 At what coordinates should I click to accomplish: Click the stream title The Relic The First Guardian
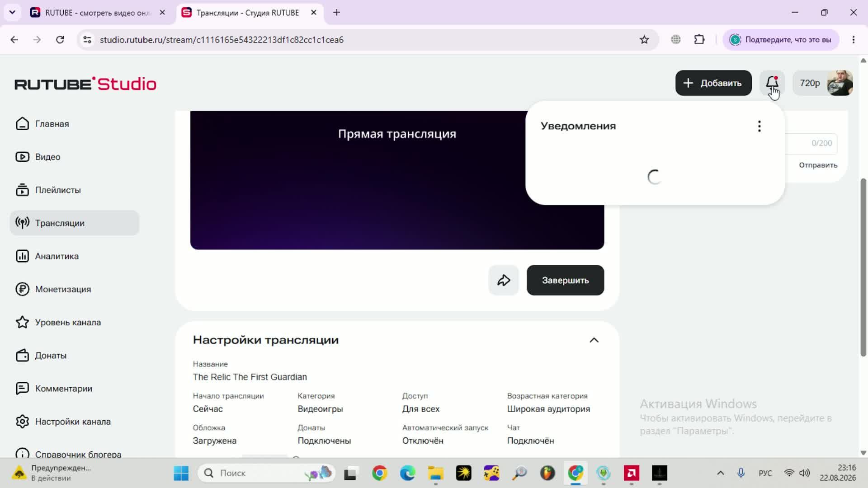250,377
